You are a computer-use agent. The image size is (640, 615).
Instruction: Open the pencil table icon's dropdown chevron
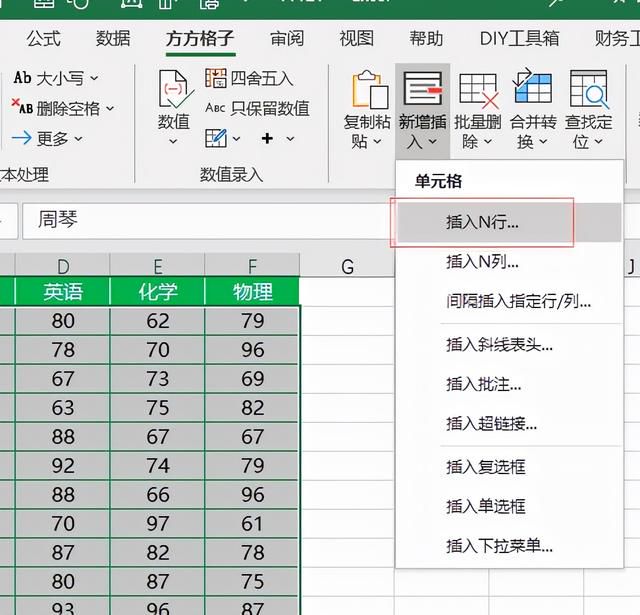click(236, 139)
